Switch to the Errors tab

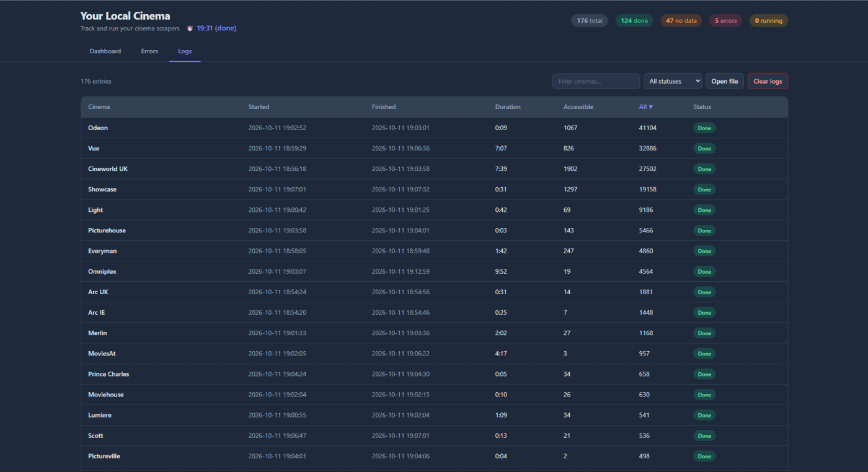click(149, 51)
